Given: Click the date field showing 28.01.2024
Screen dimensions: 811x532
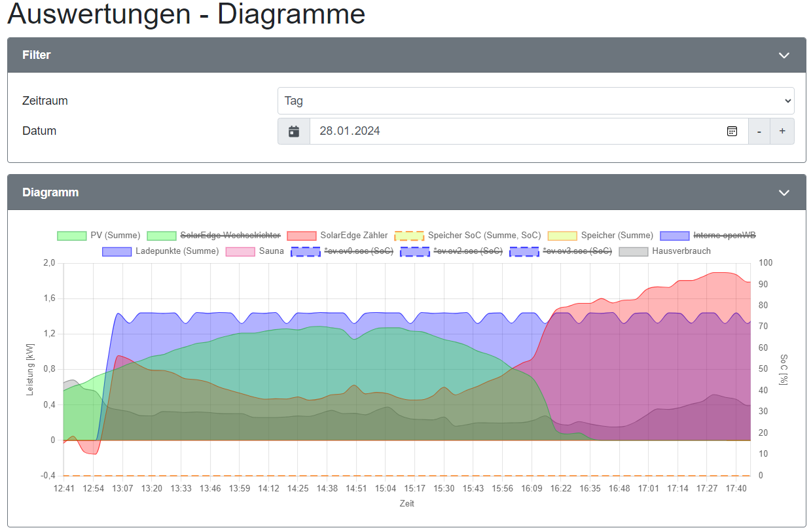Looking at the screenshot, I should (x=517, y=132).
